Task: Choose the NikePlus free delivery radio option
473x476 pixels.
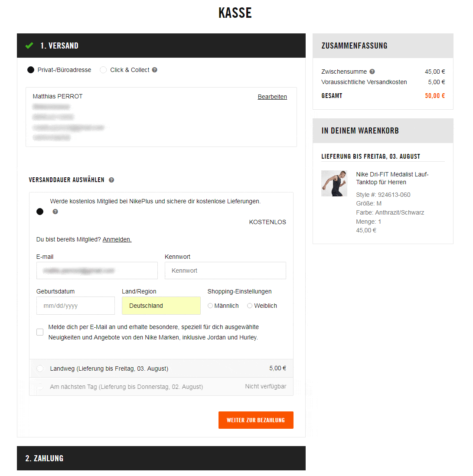Action: tap(40, 212)
